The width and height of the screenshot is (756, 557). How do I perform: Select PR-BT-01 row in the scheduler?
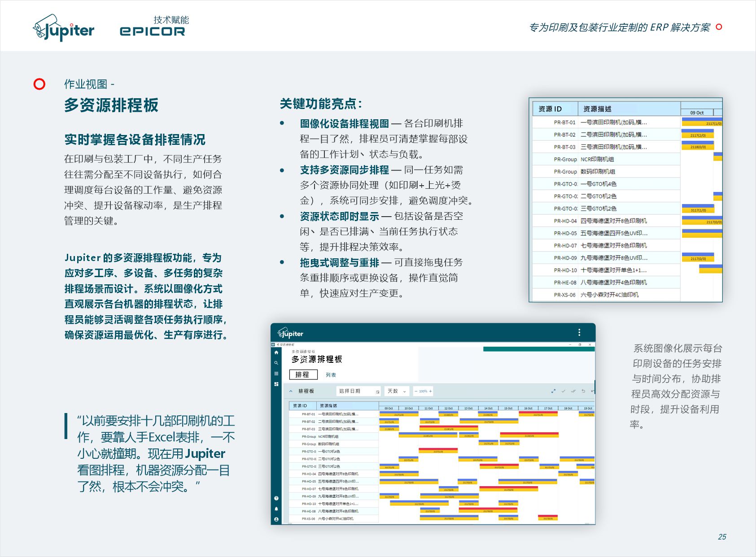333,414
